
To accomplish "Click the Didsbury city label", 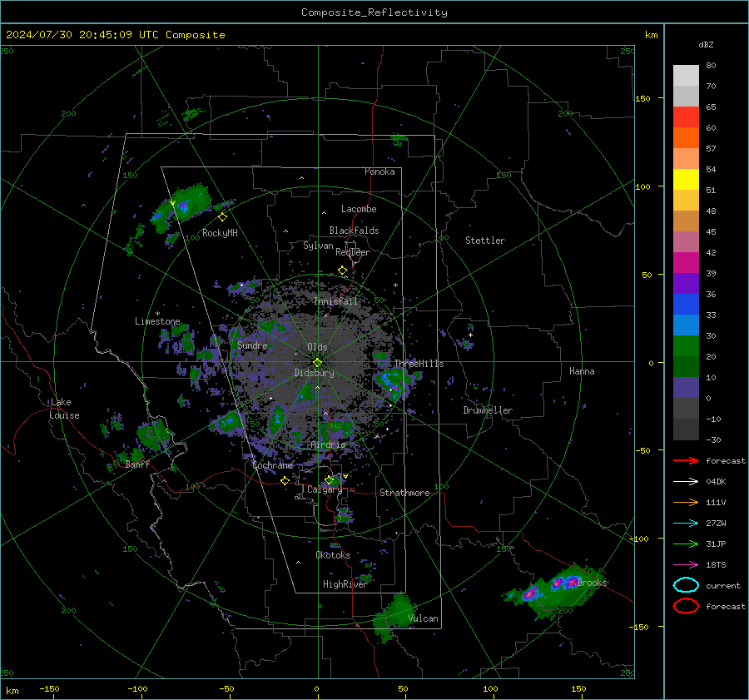I will 314,373.
